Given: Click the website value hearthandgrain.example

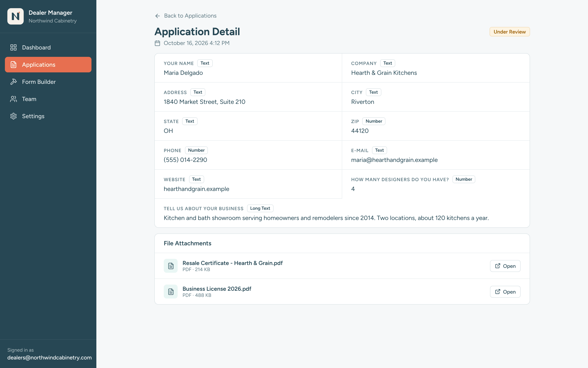Looking at the screenshot, I should pyautogui.click(x=196, y=189).
